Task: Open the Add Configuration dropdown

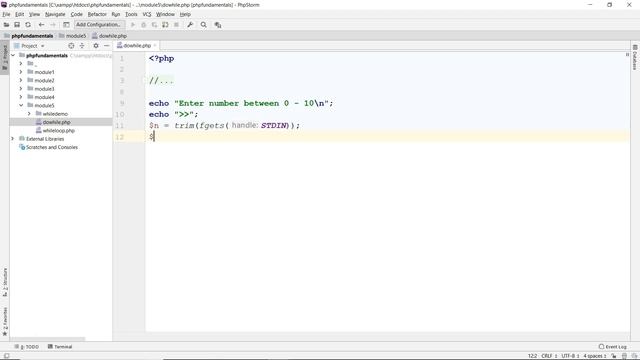Action: (99, 25)
